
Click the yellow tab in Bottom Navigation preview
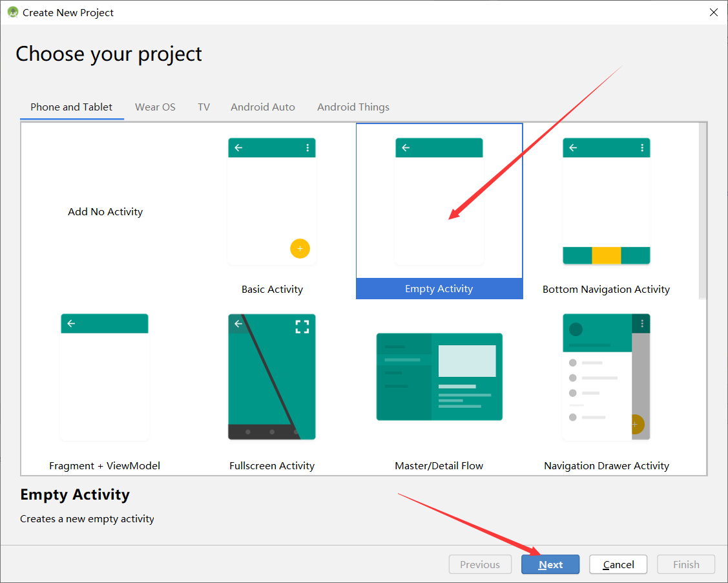pos(607,255)
